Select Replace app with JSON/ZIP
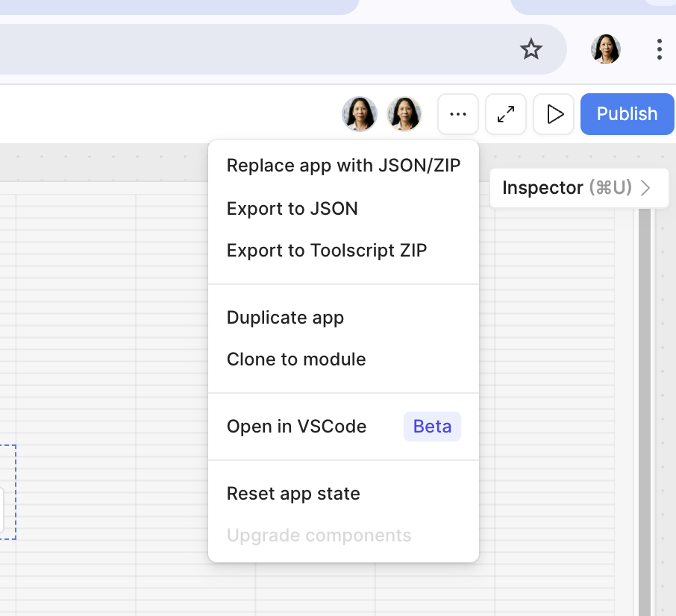676x616 pixels. tap(344, 166)
